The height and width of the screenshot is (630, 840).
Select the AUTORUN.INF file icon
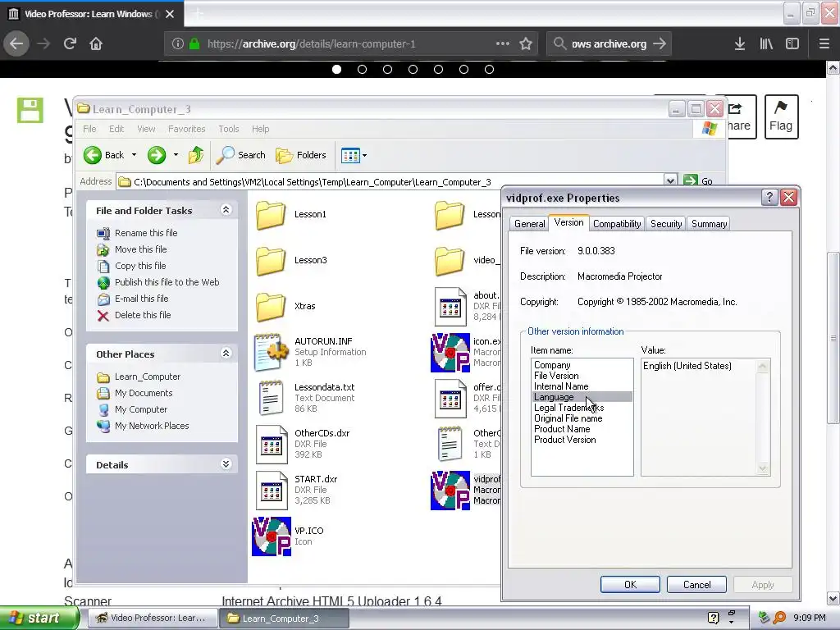coord(271,352)
